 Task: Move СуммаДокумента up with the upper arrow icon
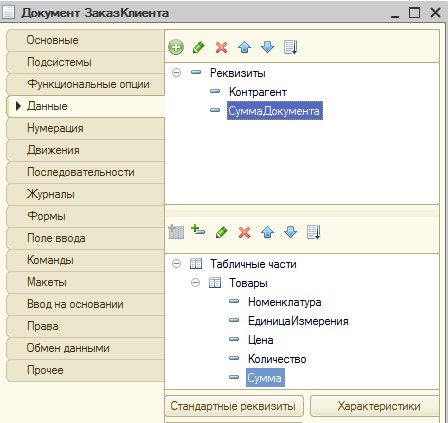[x=244, y=47]
